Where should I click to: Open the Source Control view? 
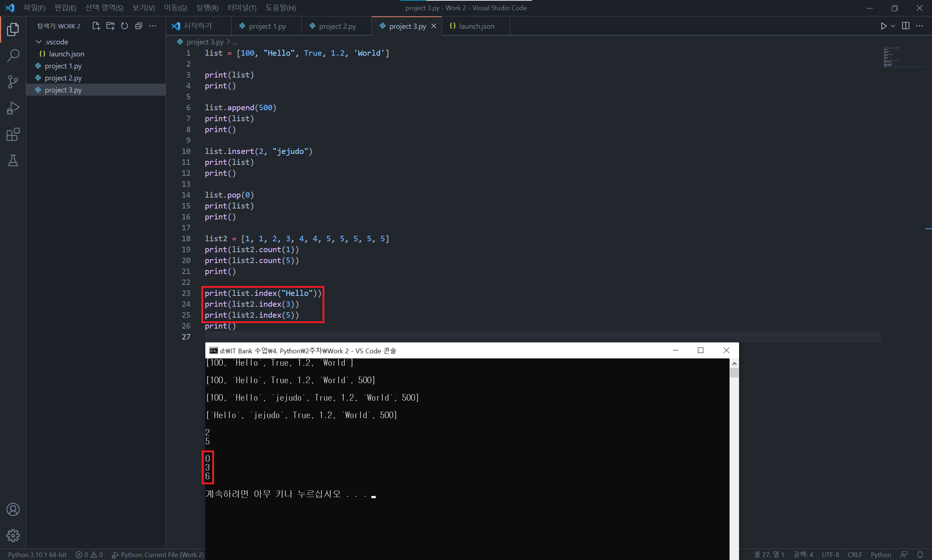13,82
